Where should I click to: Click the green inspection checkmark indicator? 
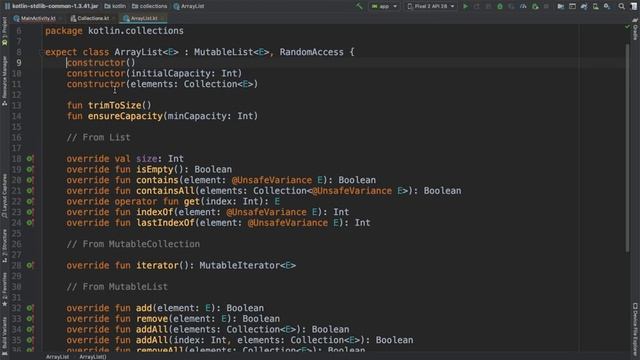coord(627,27)
